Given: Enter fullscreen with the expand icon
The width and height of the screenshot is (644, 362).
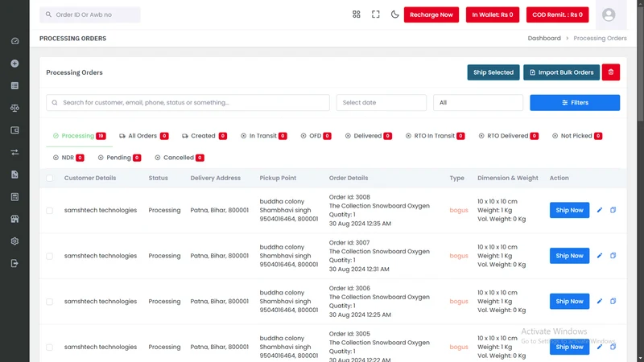Looking at the screenshot, I should (x=375, y=14).
